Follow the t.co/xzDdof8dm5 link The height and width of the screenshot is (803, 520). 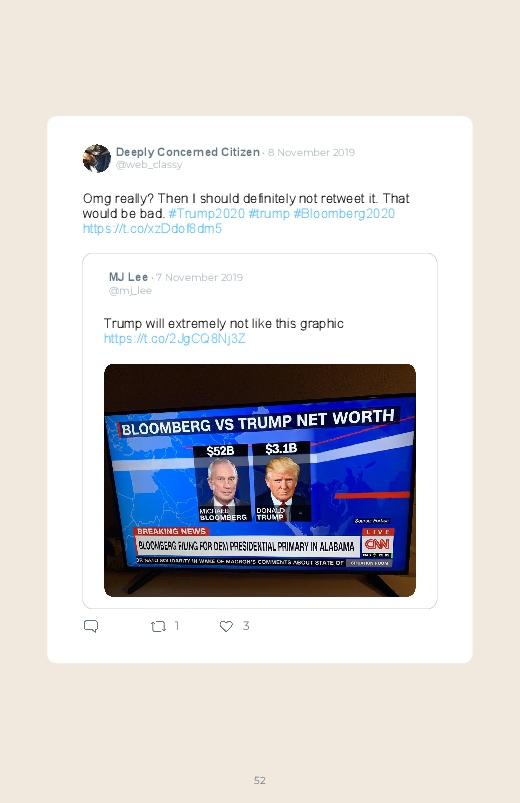[x=152, y=228]
